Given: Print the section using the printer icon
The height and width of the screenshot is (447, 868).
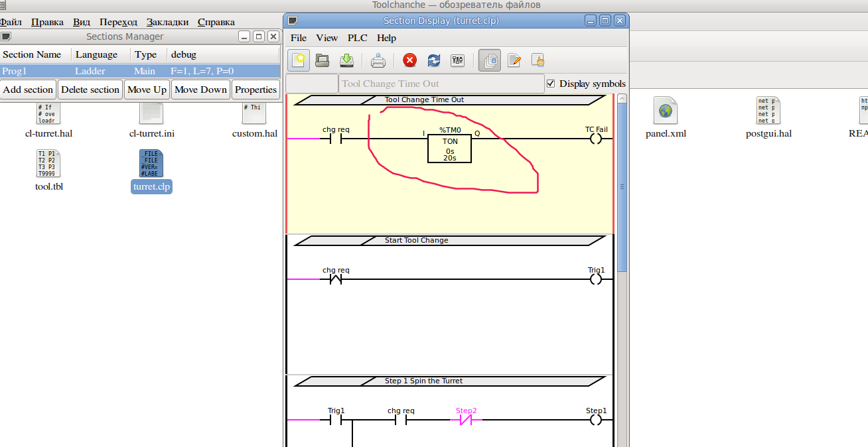Looking at the screenshot, I should coord(378,61).
